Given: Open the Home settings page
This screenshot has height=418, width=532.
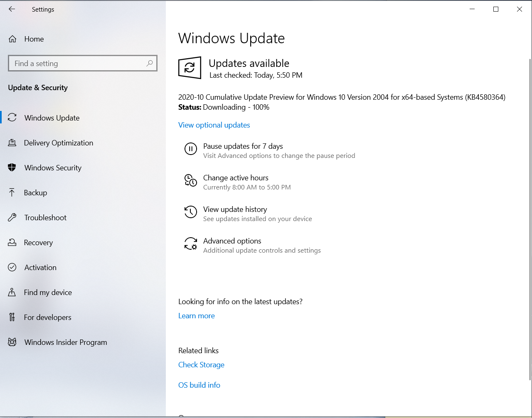Looking at the screenshot, I should point(34,39).
